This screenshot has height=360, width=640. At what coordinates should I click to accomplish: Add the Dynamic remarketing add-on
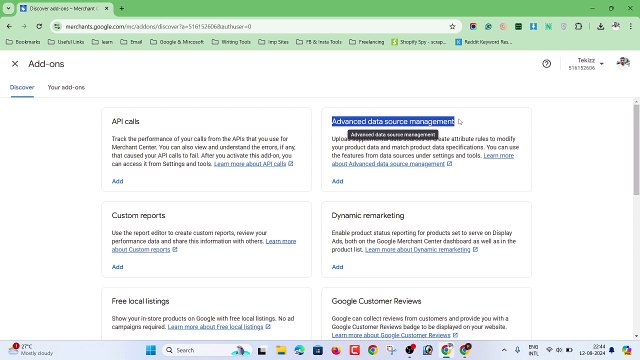(338, 267)
